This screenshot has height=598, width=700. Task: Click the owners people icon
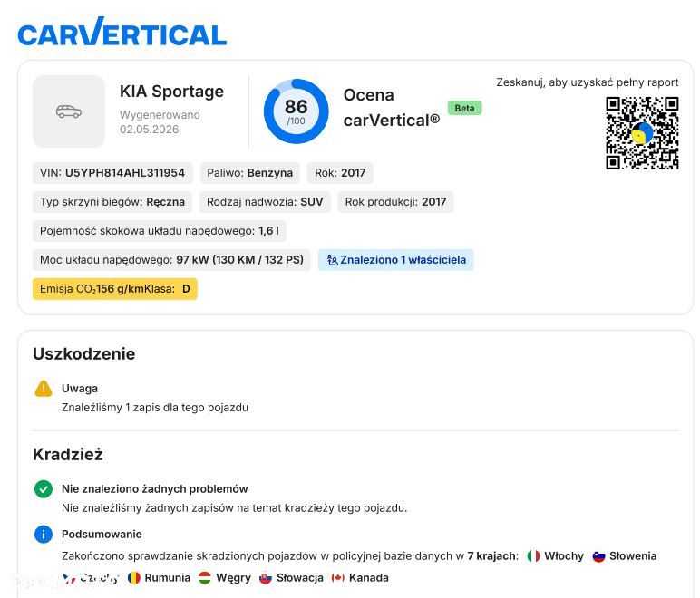coord(332,260)
